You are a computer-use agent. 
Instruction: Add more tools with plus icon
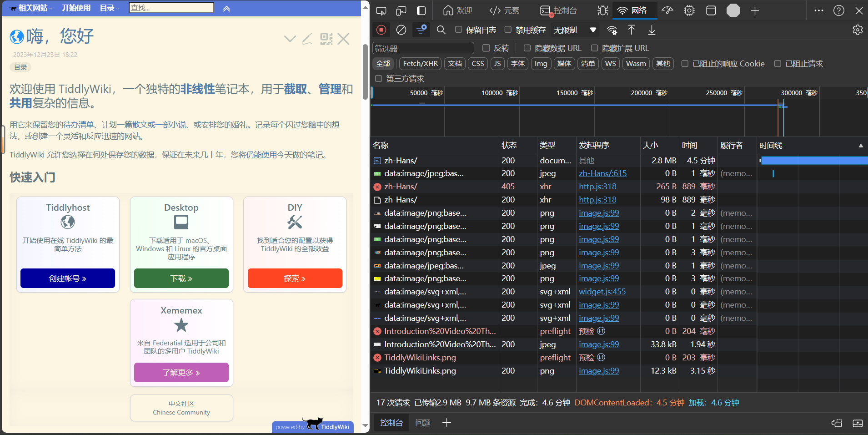755,10
